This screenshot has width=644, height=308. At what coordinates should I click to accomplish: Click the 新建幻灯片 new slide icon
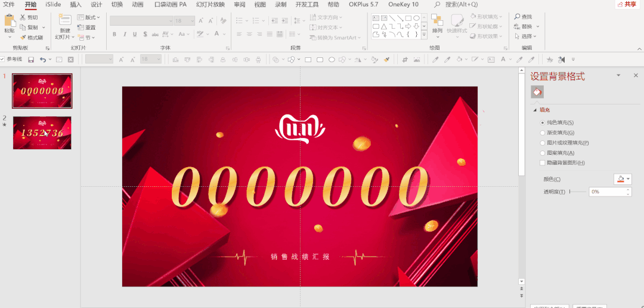65,20
